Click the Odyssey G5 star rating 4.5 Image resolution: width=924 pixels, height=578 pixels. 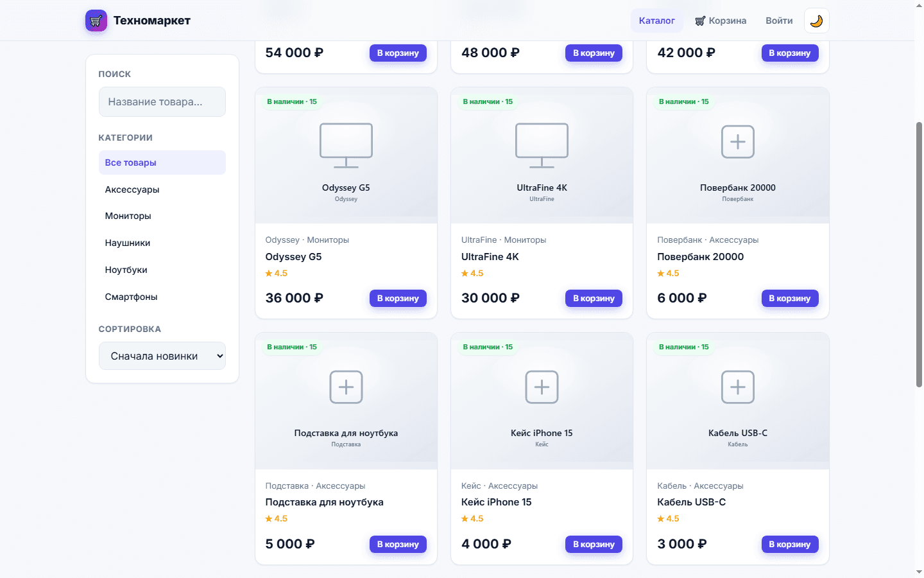[x=277, y=273]
